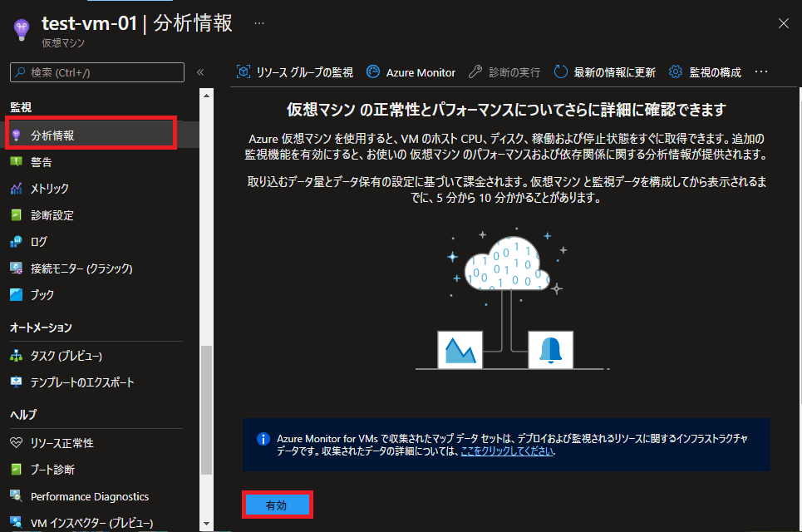
Task: Click the search magnifier icon
Action: tap(21, 72)
